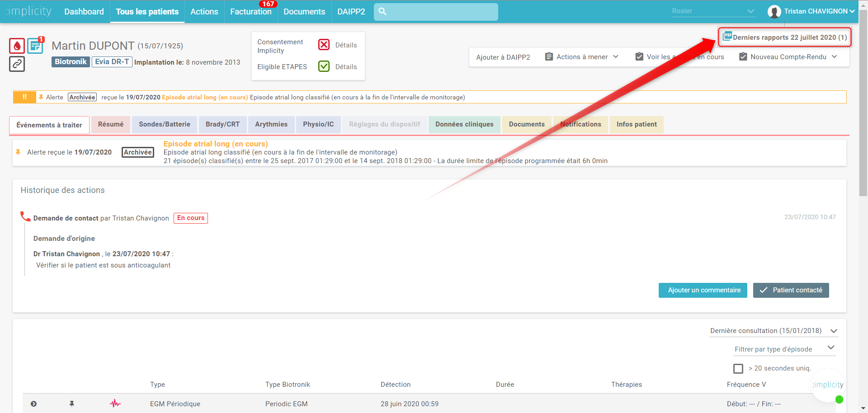The width and height of the screenshot is (868, 413).
Task: Click the red blood drop icon
Action: (x=17, y=46)
